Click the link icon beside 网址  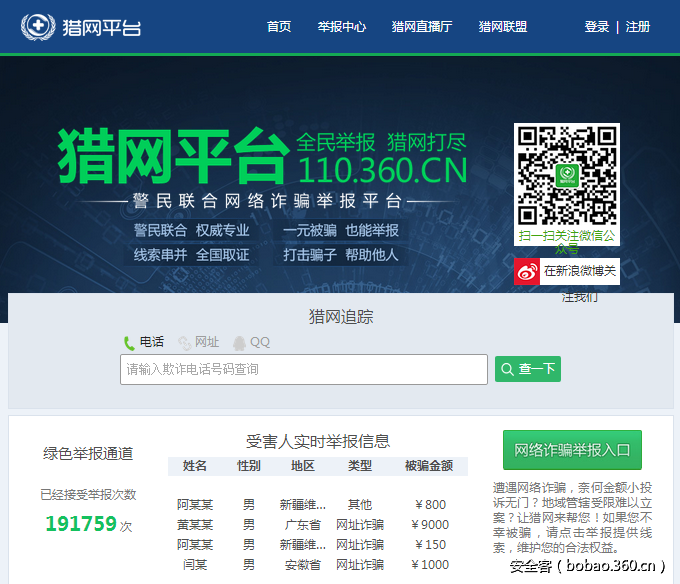point(184,343)
